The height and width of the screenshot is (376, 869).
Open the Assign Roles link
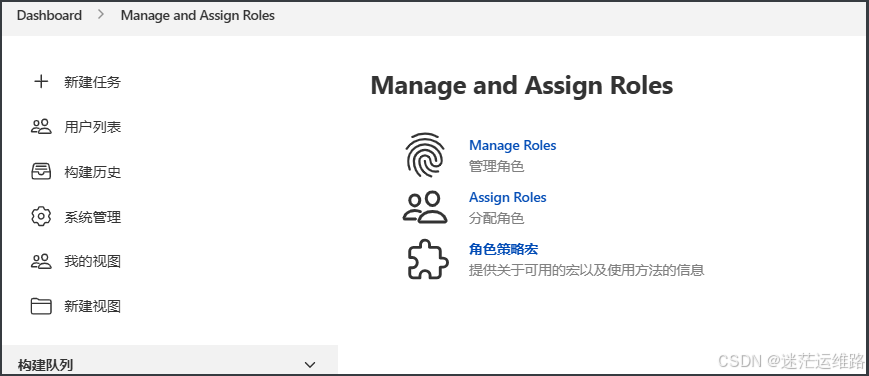508,197
